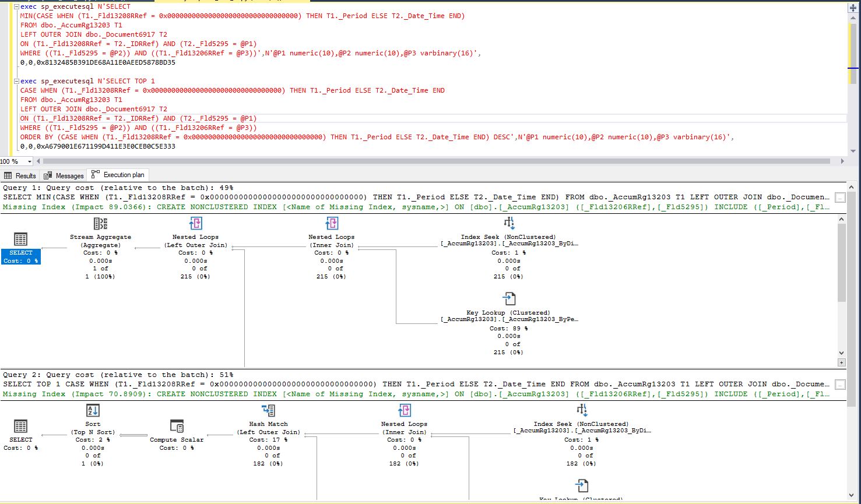The image size is (861, 504).
Task: Click the Hash Match operator icon
Action: pyautogui.click(x=268, y=411)
